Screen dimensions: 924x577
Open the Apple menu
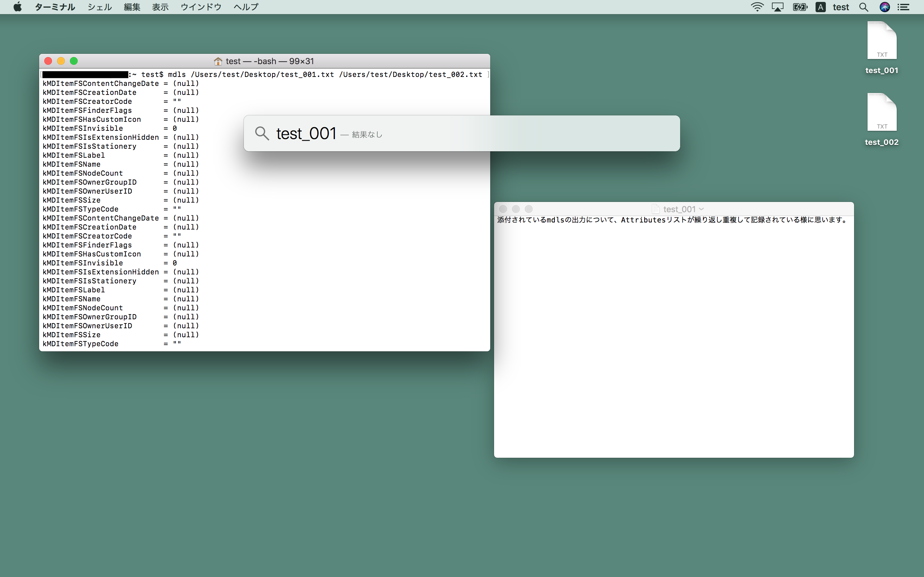pyautogui.click(x=18, y=7)
